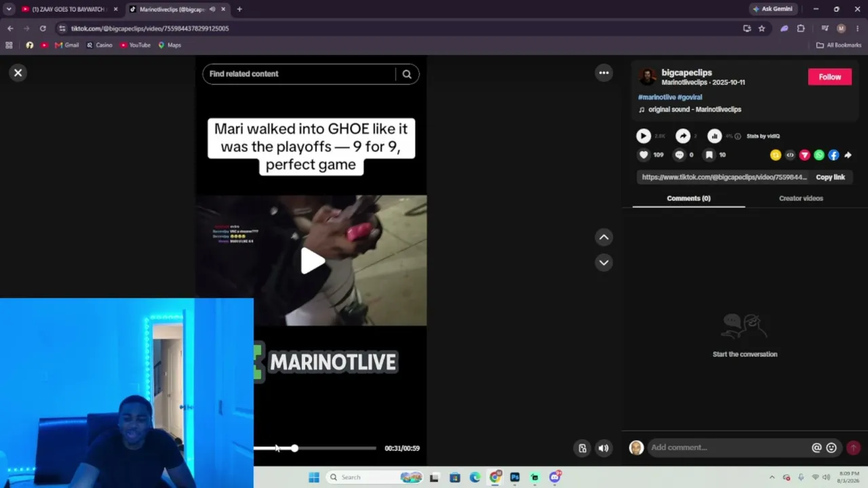
Task: Click the video progress slider handle
Action: click(294, 448)
